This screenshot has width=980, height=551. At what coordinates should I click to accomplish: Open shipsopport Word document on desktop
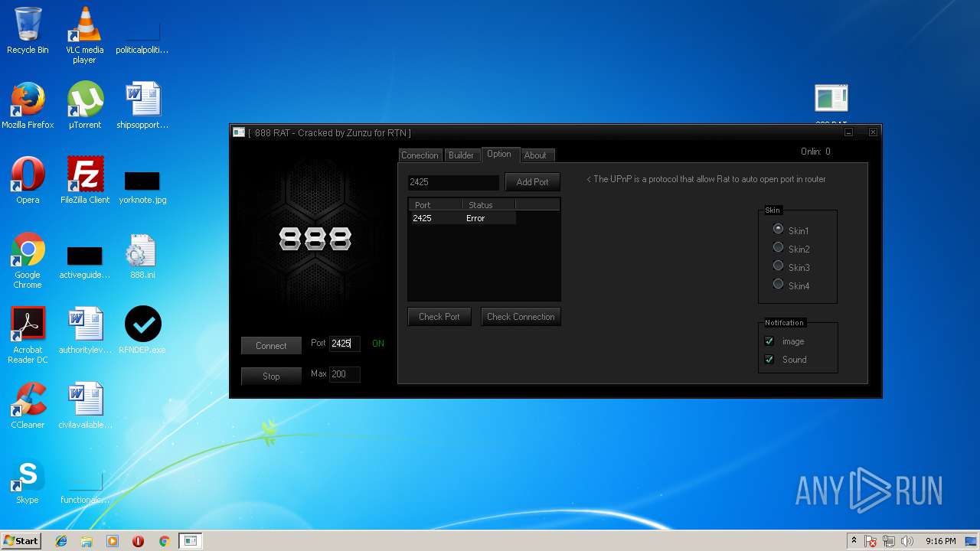pos(142,106)
